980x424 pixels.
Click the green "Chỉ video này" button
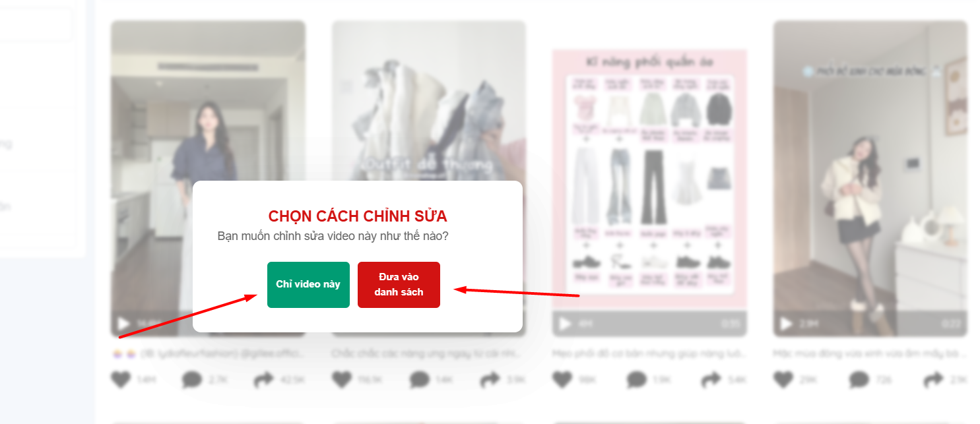click(308, 284)
